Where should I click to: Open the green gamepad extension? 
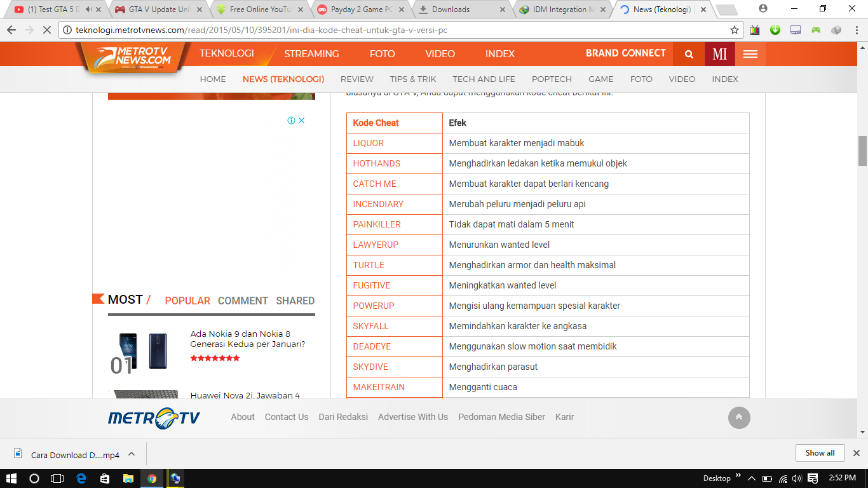[816, 30]
